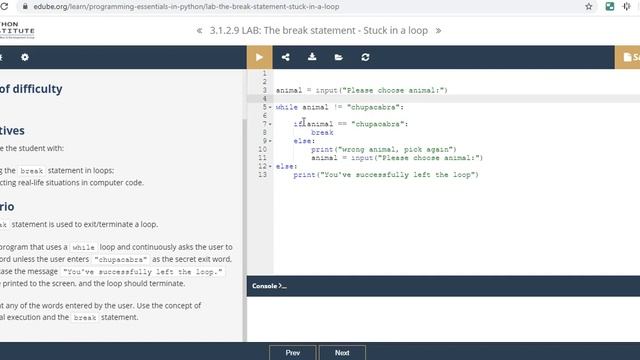
Task: Collapse the while block at line 5
Action: (x=270, y=107)
